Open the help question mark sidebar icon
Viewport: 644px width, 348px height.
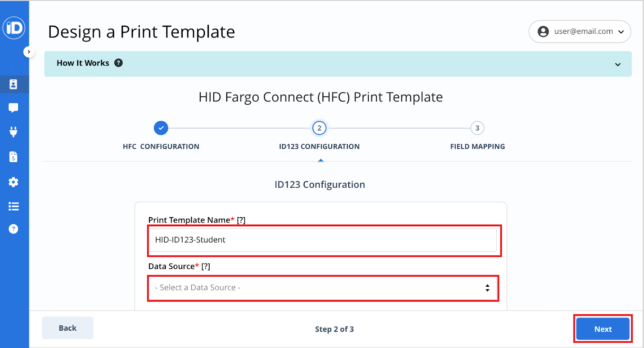pyautogui.click(x=13, y=229)
